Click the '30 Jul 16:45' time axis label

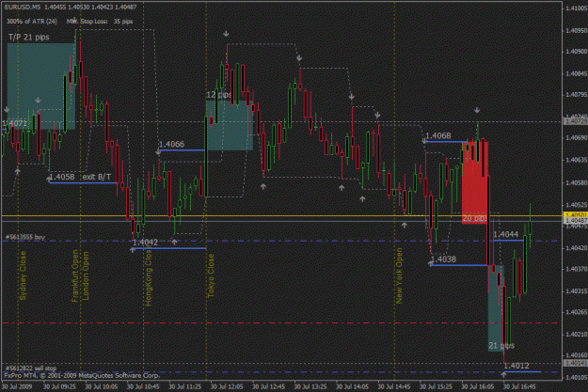(519, 386)
